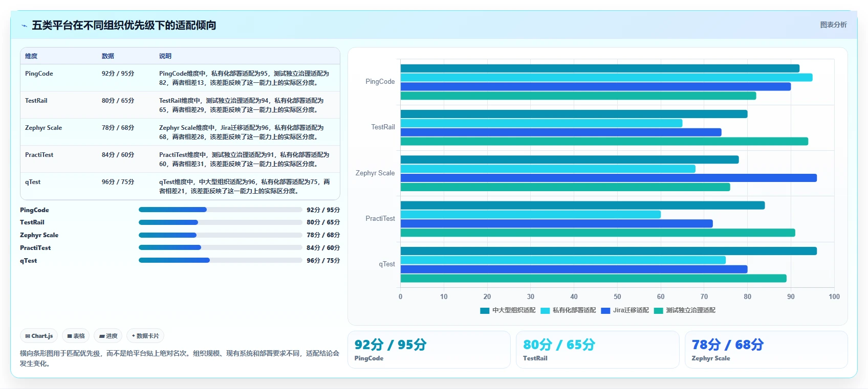Click the qTest progress bar
Viewport: 868px width, 389px height.
coord(220,260)
